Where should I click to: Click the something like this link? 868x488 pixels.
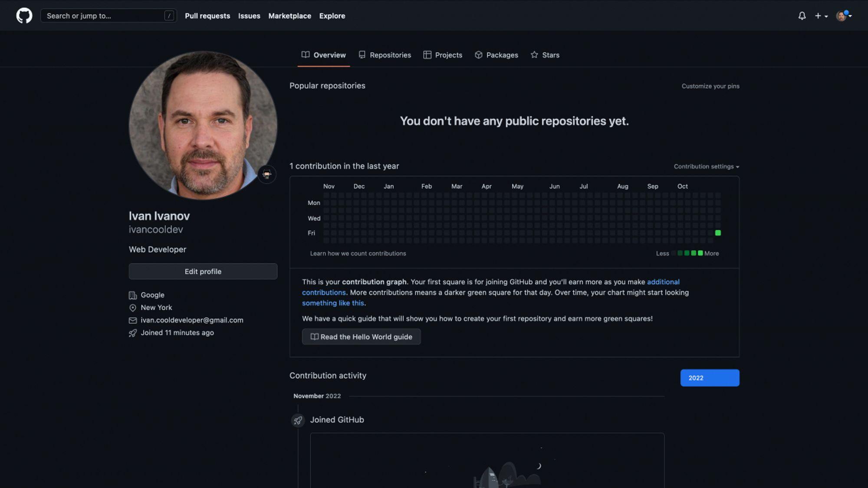[332, 303]
